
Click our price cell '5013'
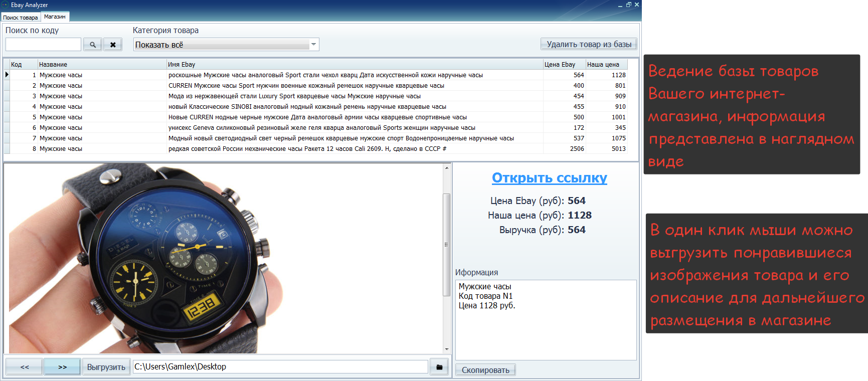tap(607, 149)
